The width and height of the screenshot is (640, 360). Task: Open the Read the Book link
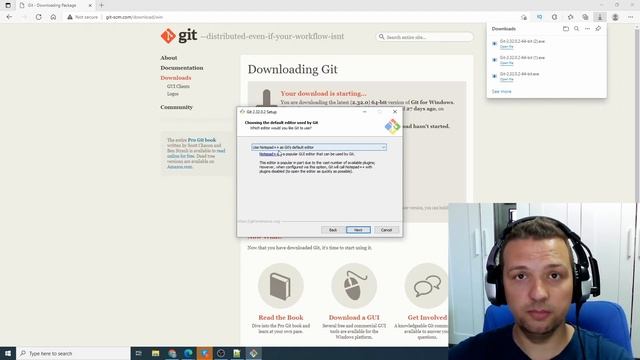click(x=281, y=317)
